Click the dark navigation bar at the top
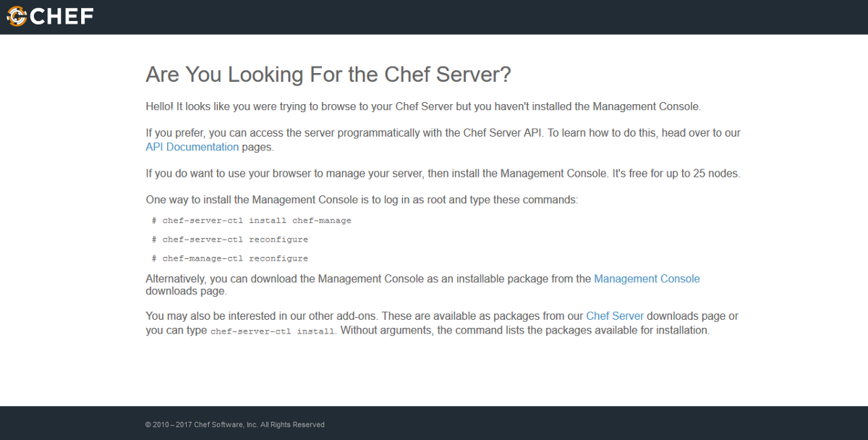868x440 pixels. 434,16
